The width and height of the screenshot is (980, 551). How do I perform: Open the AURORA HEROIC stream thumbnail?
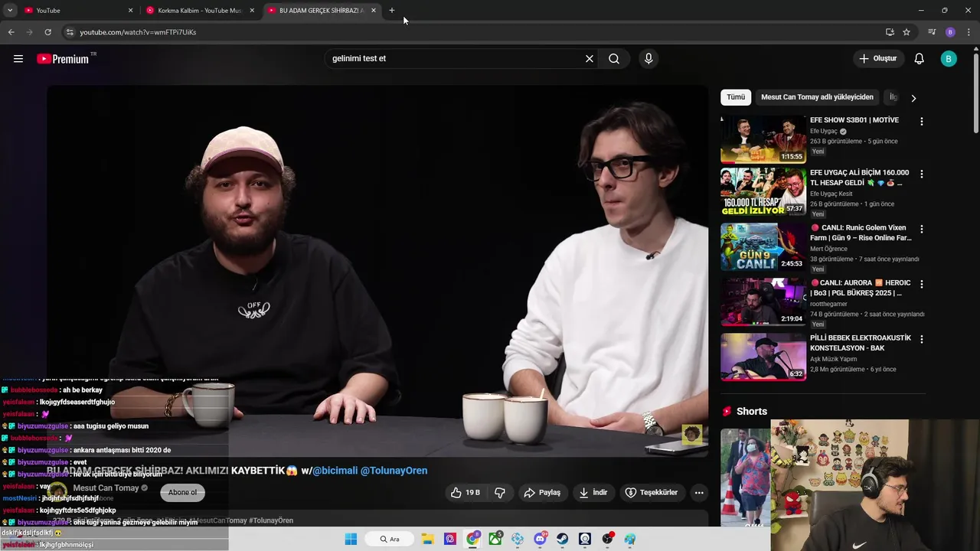pos(763,302)
